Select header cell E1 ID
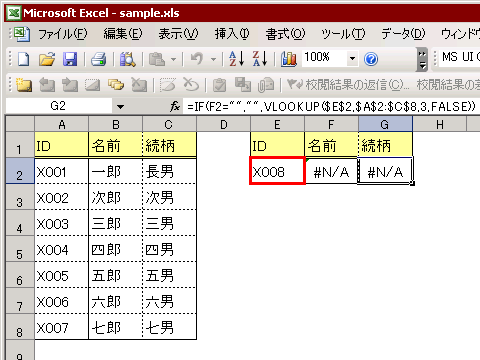The image size is (480, 360). [x=277, y=145]
